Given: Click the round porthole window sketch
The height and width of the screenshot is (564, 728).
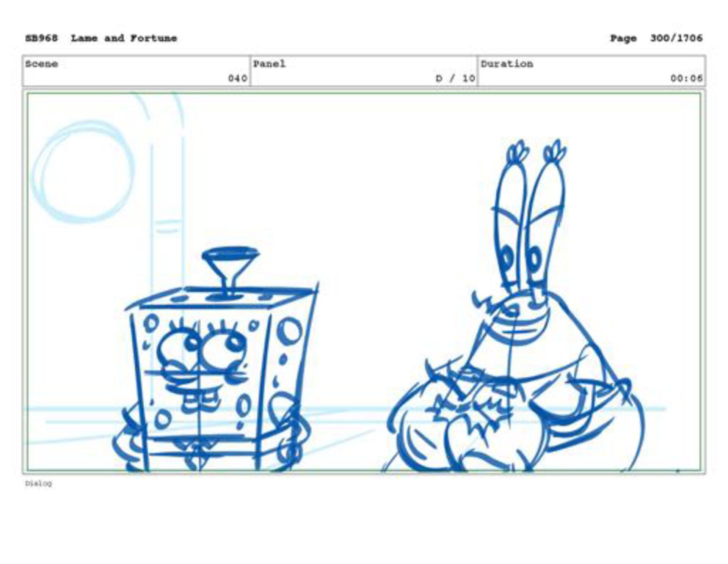Looking at the screenshot, I should click(83, 172).
